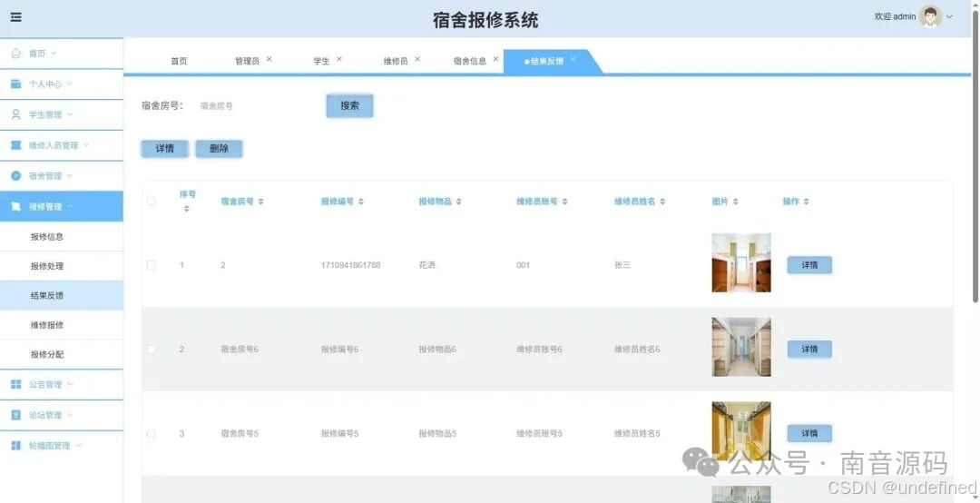Expand the 首页 sidebar menu

pyautogui.click(x=54, y=54)
